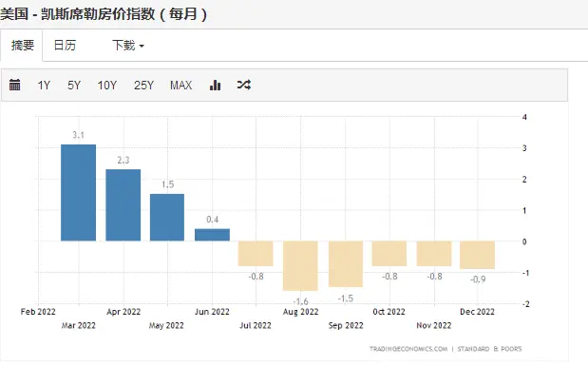The height and width of the screenshot is (366, 588).
Task: Select the MAX time range
Action: point(180,86)
